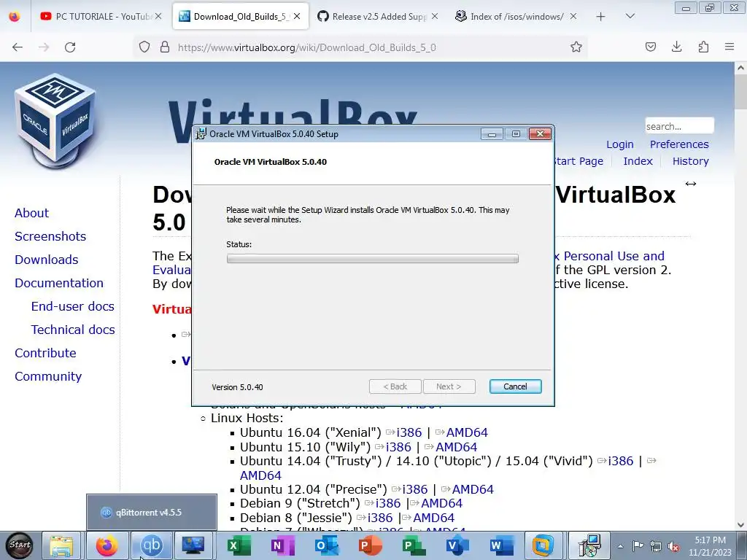This screenshot has height=560, width=747.
Task: Bookmark this page with star icon
Action: click(576, 47)
